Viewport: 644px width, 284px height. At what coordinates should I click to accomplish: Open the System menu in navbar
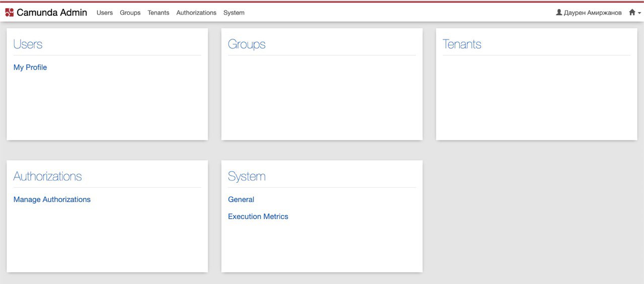click(x=234, y=13)
